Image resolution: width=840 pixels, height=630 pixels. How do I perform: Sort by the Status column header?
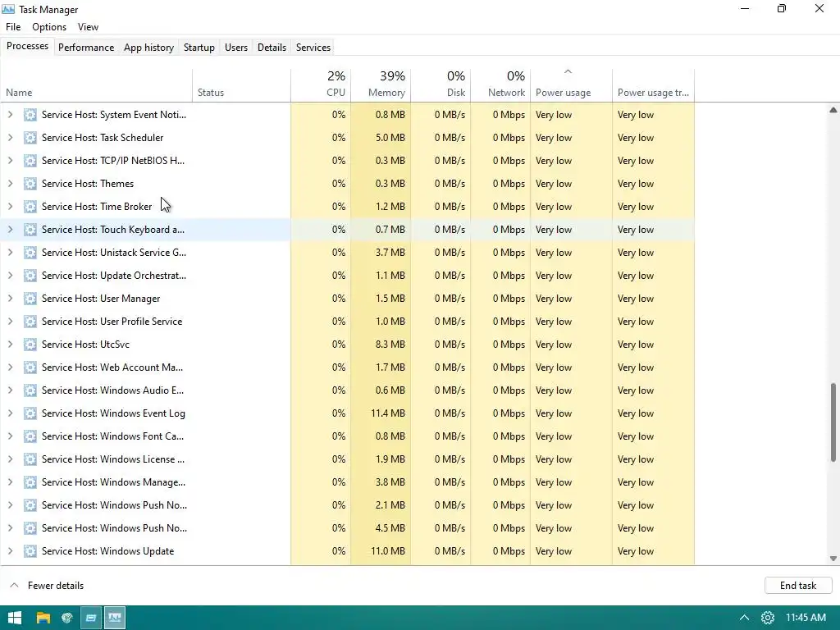point(242,85)
